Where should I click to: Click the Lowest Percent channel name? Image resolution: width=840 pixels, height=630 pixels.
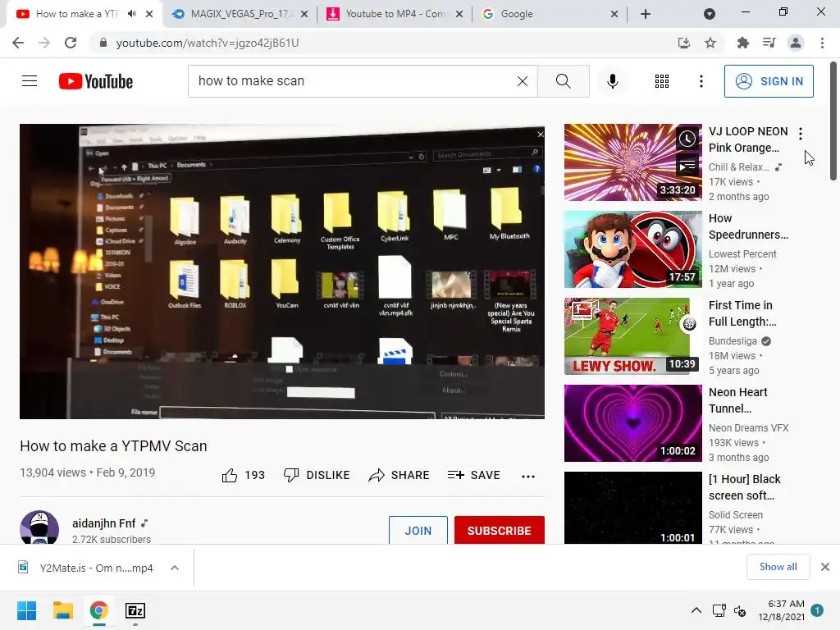pyautogui.click(x=742, y=254)
